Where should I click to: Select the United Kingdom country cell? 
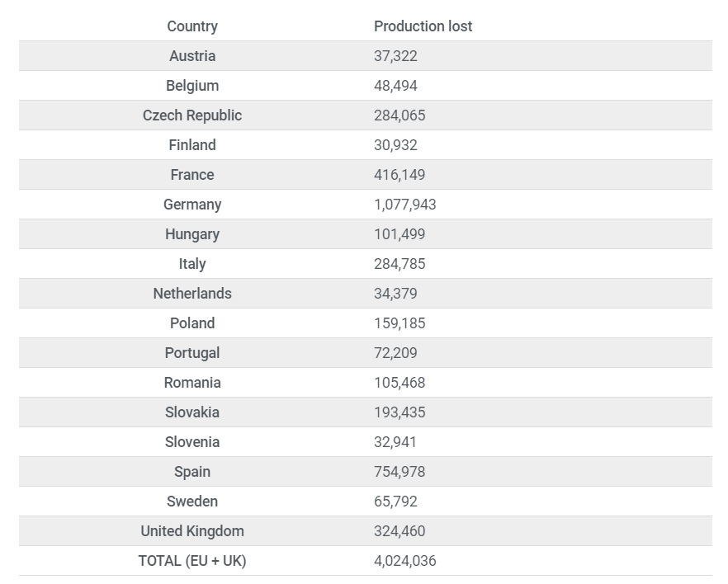click(192, 531)
